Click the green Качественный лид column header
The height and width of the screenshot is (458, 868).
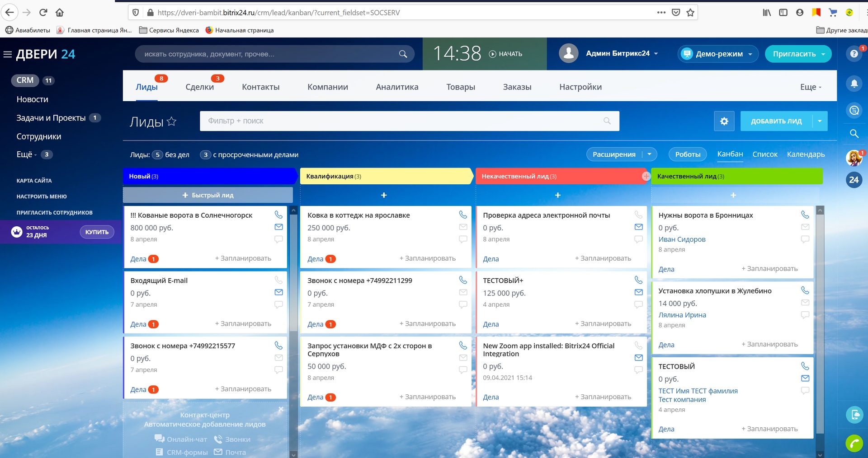pos(736,176)
